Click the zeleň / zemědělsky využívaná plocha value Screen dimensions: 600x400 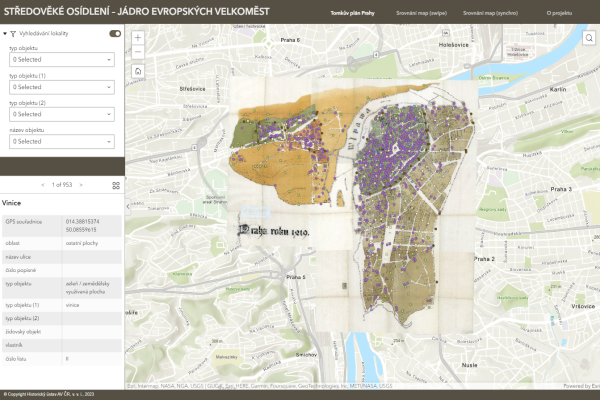pyautogui.click(x=87, y=287)
